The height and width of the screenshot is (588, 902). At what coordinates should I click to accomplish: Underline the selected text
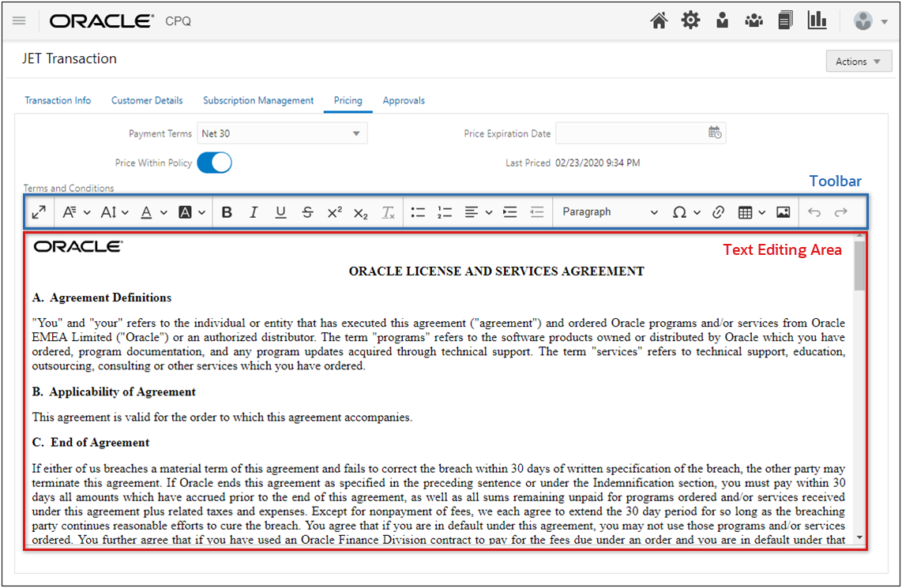[x=280, y=212]
